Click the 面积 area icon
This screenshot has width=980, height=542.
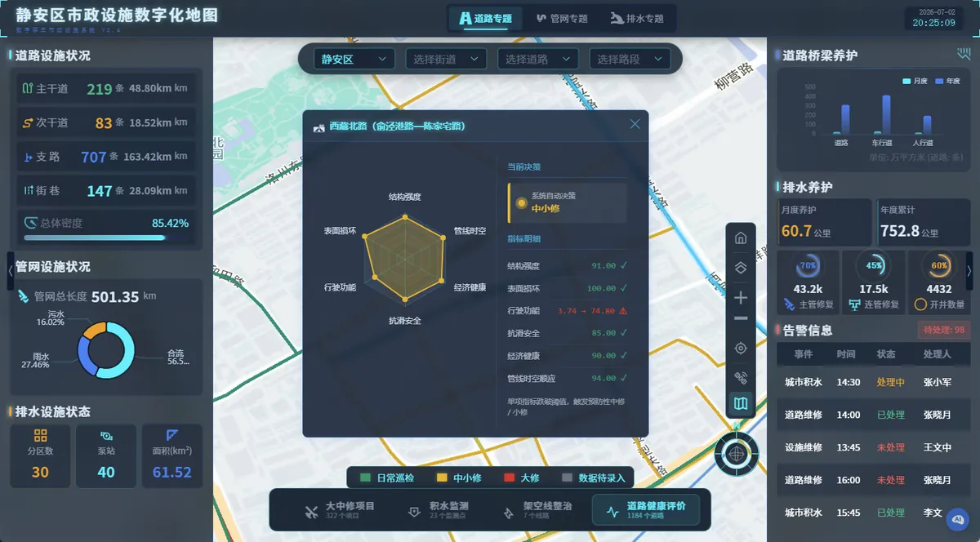click(x=171, y=436)
